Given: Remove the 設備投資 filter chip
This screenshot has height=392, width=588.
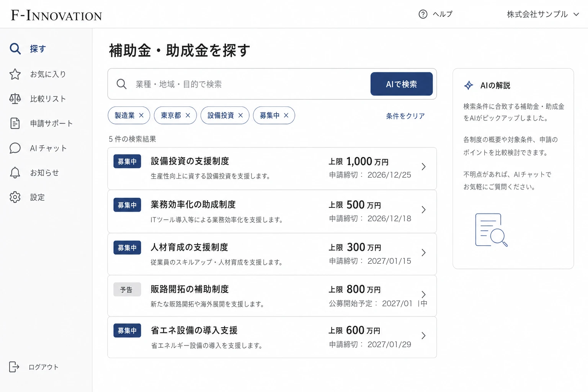Looking at the screenshot, I should click(x=240, y=115).
